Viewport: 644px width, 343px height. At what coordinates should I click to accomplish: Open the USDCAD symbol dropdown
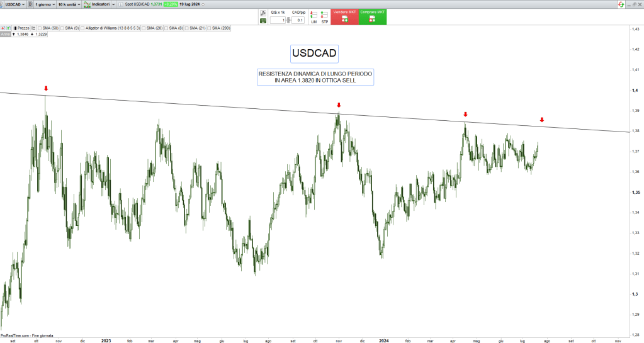click(14, 4)
